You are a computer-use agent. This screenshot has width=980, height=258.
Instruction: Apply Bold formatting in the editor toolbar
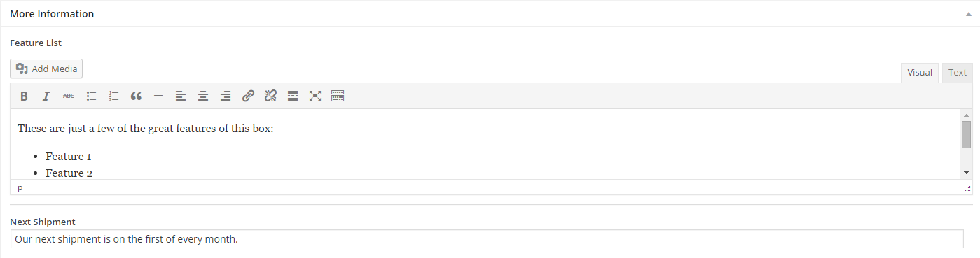(x=24, y=96)
